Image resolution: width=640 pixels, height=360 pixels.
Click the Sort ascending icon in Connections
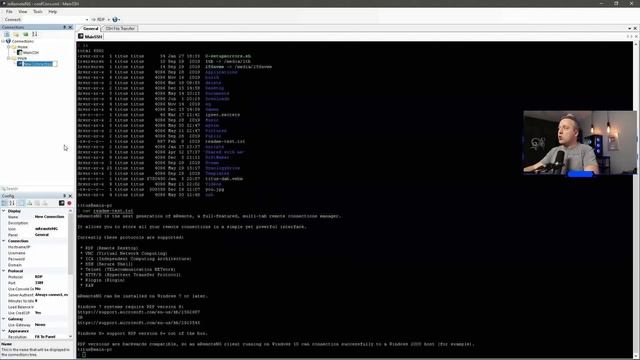[x=34, y=34]
